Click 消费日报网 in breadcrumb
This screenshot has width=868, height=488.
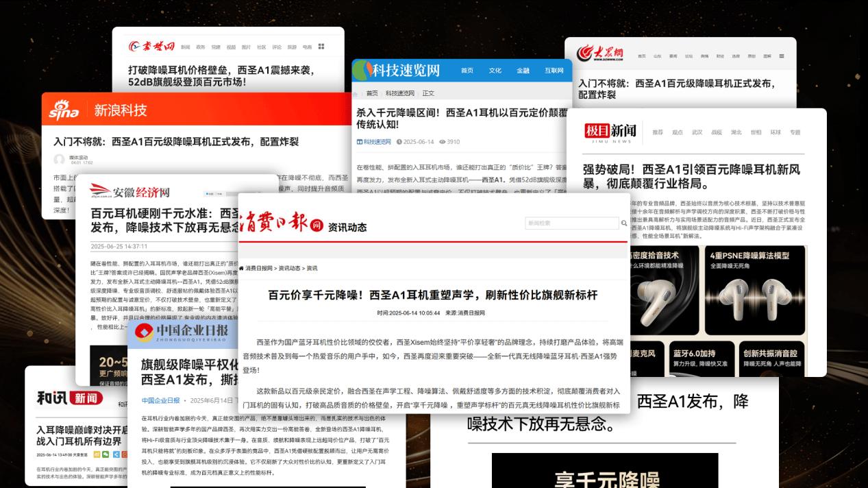tap(259, 268)
